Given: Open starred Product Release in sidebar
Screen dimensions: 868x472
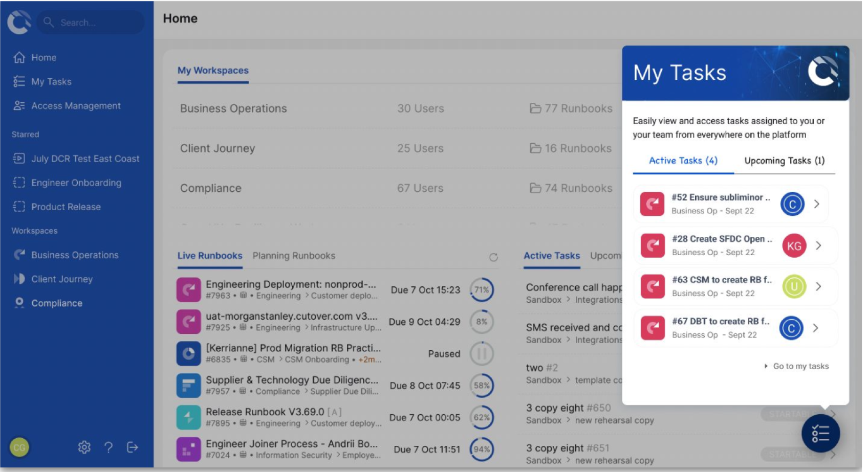Looking at the screenshot, I should (x=66, y=207).
